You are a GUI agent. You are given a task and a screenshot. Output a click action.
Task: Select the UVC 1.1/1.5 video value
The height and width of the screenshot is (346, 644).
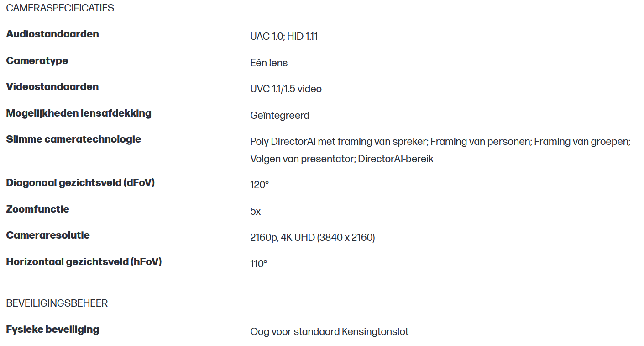point(286,89)
